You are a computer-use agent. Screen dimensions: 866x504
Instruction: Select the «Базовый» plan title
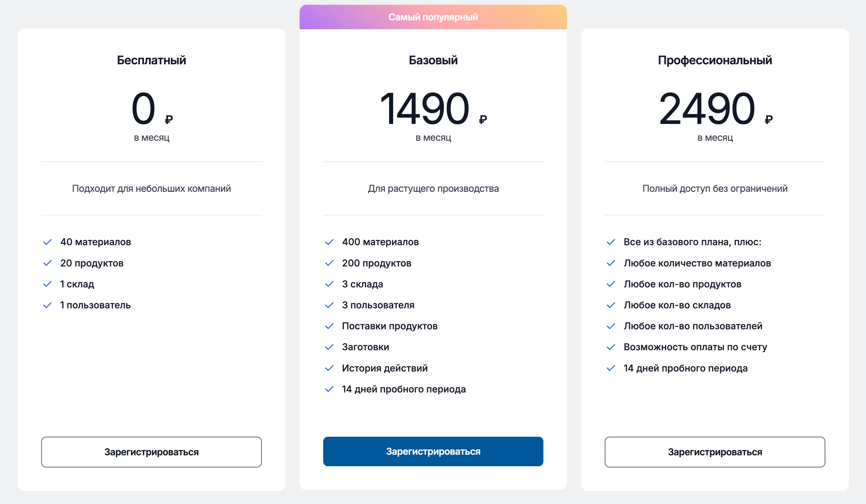pyautogui.click(x=433, y=60)
